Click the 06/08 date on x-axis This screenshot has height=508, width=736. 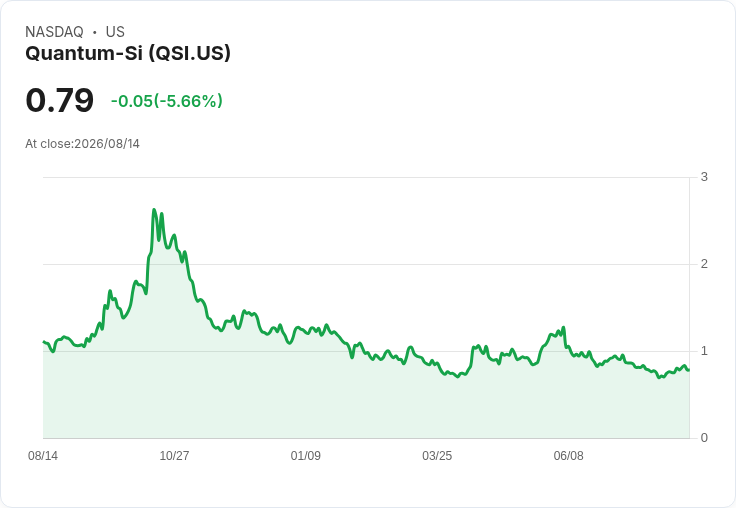click(568, 455)
